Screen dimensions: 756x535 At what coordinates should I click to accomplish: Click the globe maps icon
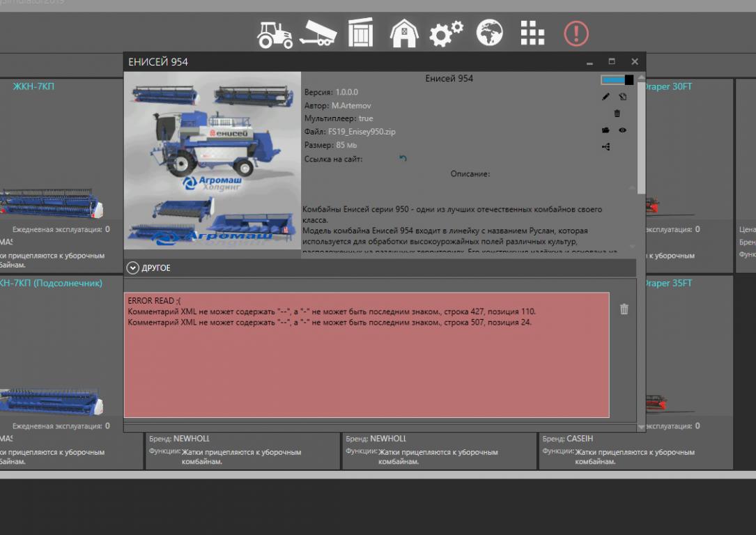[x=489, y=33]
